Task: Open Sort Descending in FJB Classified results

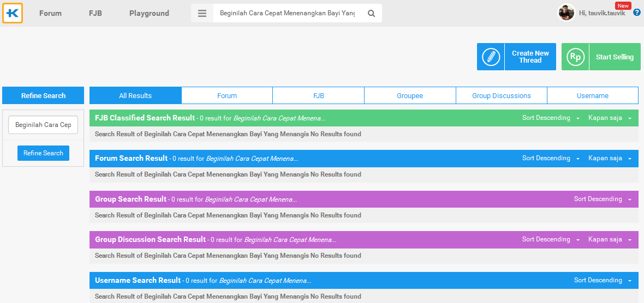Action: [x=551, y=118]
